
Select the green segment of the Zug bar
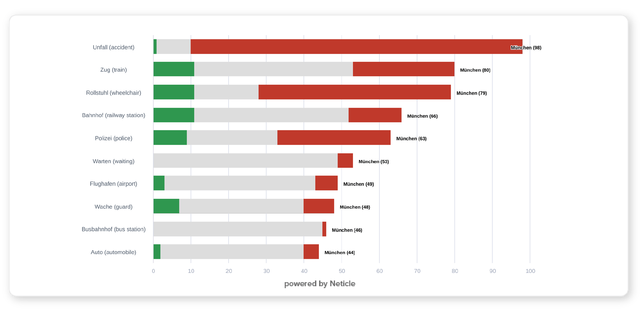174,69
